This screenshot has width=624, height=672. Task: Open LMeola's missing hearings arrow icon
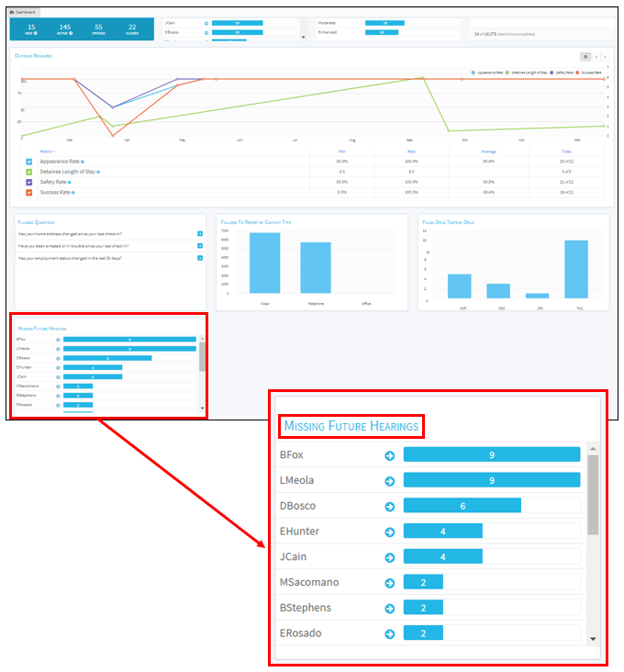[x=389, y=480]
